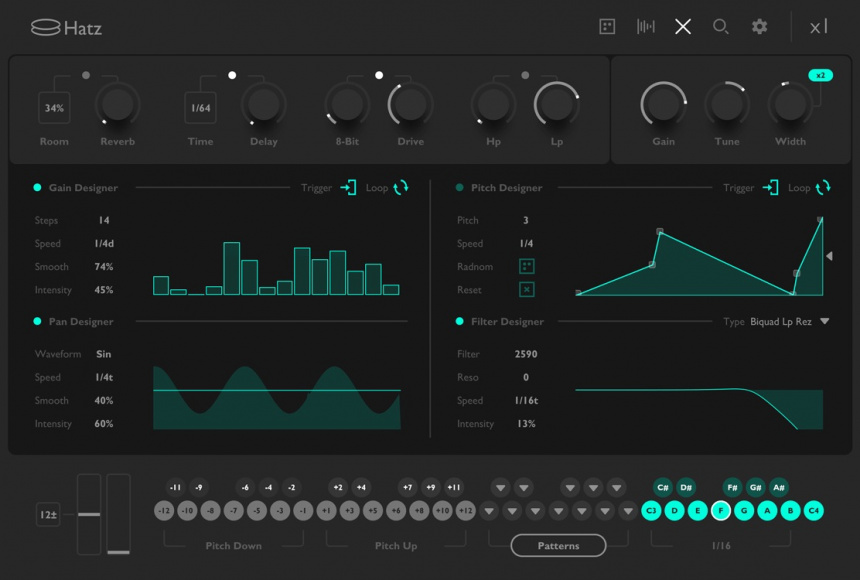Click the Gain Designer Loop icon
860x580 pixels.
401,188
